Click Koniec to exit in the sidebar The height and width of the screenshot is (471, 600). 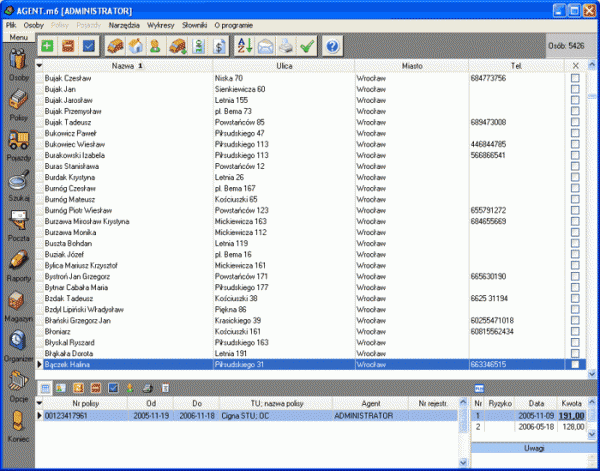point(18,426)
